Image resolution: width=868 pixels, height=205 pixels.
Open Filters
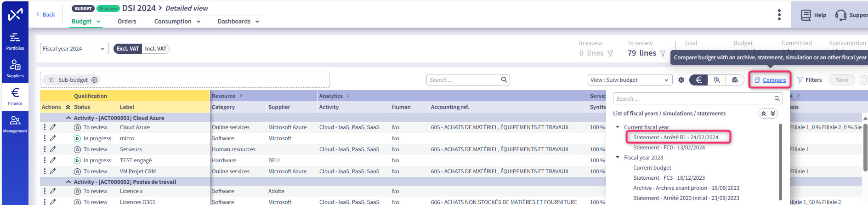(x=809, y=80)
